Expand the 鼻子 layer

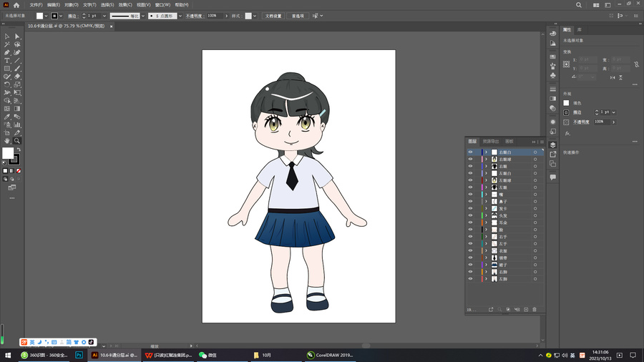coord(487,202)
